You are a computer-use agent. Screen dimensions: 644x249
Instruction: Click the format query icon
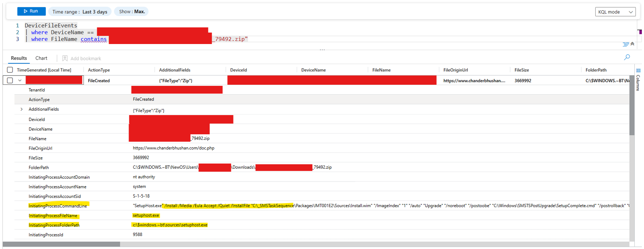pyautogui.click(x=625, y=44)
